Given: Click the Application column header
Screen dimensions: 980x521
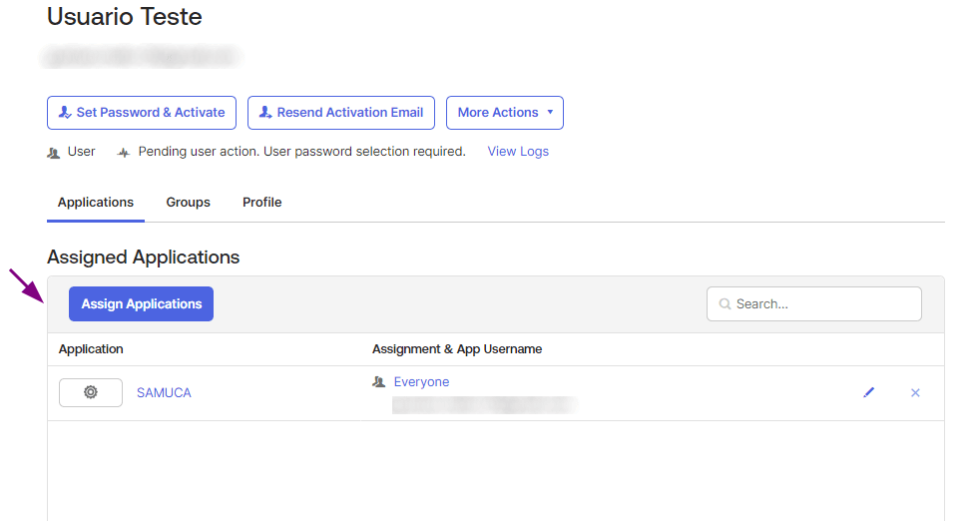Looking at the screenshot, I should tap(91, 349).
